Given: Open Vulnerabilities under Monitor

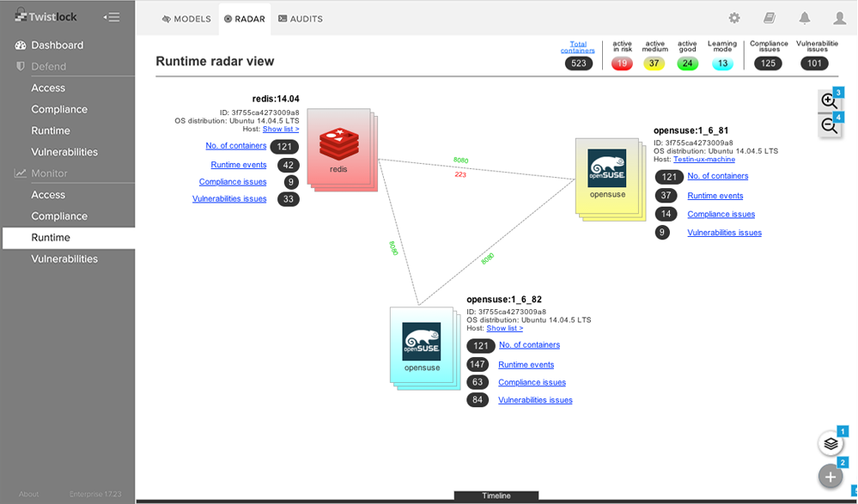Looking at the screenshot, I should coord(64,258).
